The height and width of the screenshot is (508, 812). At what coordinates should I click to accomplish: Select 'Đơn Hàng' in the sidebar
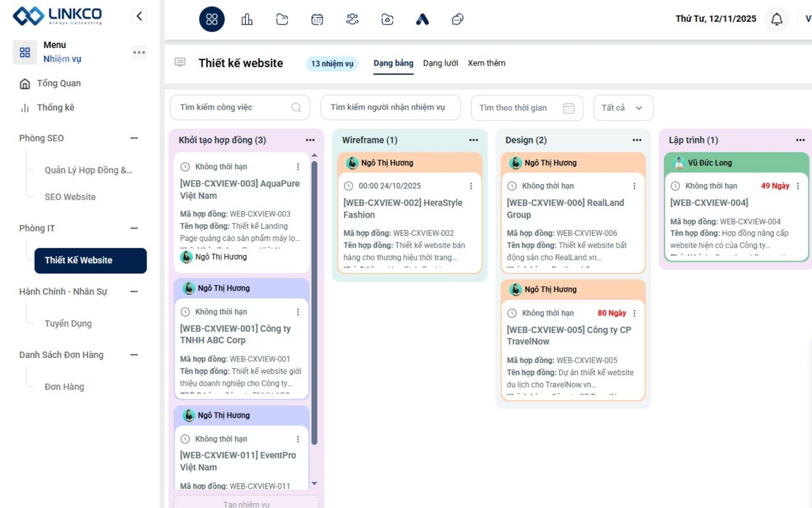[x=64, y=387]
